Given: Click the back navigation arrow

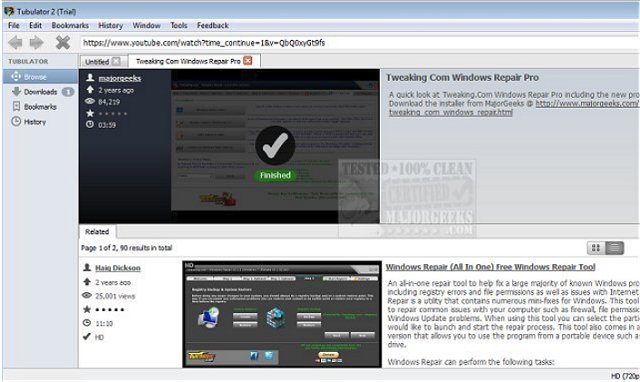Looking at the screenshot, I should coord(16,42).
